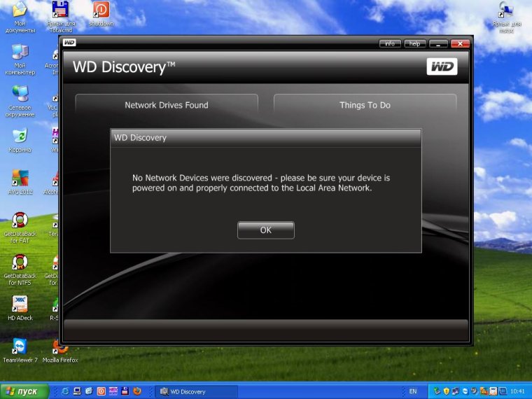Click OK in the WD Discovery dialog
This screenshot has height=399, width=532.
[266, 230]
